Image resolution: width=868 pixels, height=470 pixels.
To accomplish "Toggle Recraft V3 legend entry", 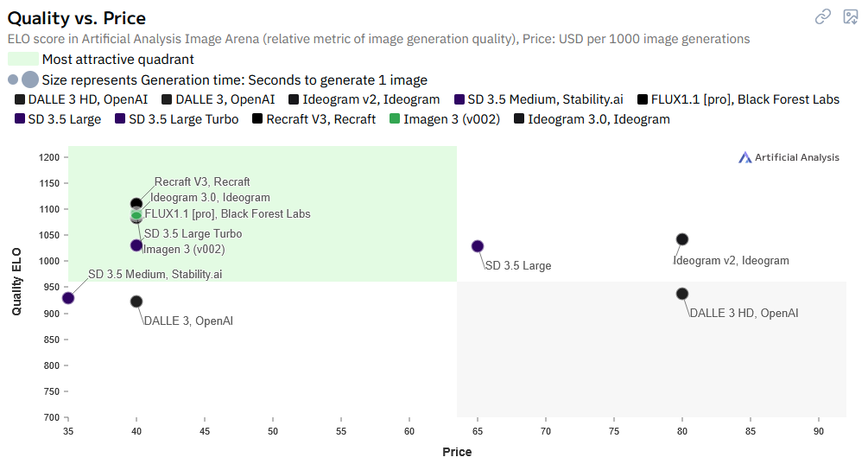I will click(314, 119).
